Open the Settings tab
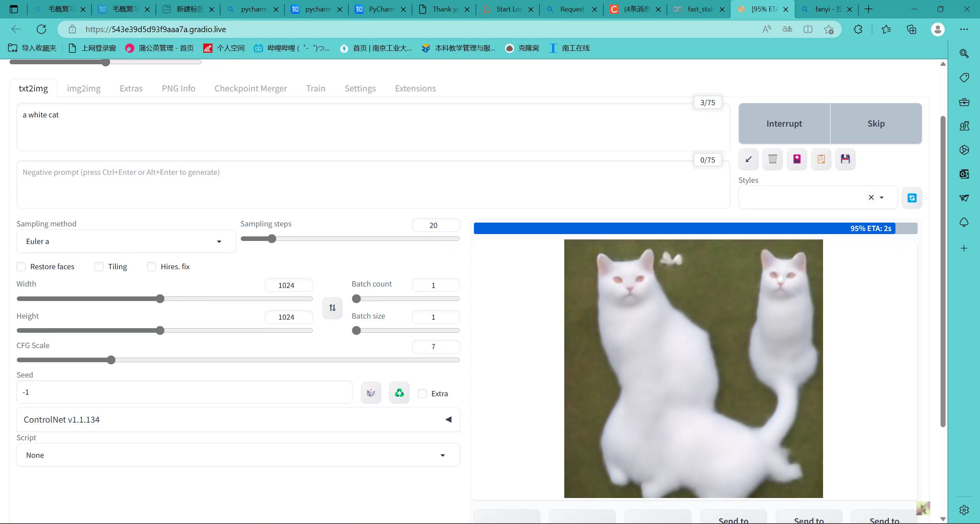Image resolution: width=980 pixels, height=524 pixels. tap(360, 88)
